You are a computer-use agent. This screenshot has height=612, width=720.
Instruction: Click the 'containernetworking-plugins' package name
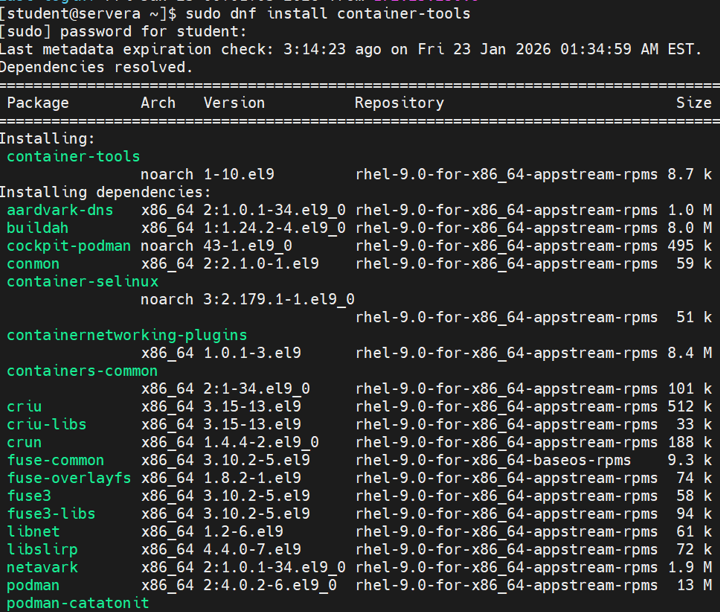click(127, 335)
